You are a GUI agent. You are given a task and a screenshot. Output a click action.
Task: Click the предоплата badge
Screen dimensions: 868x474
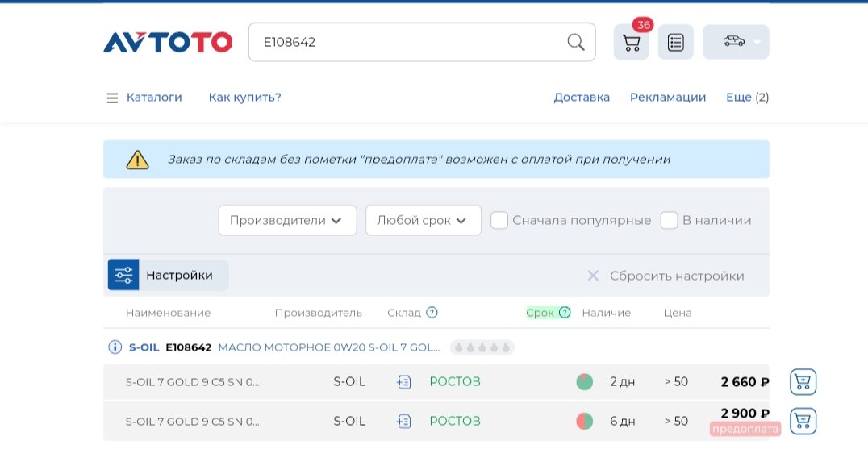[745, 429]
